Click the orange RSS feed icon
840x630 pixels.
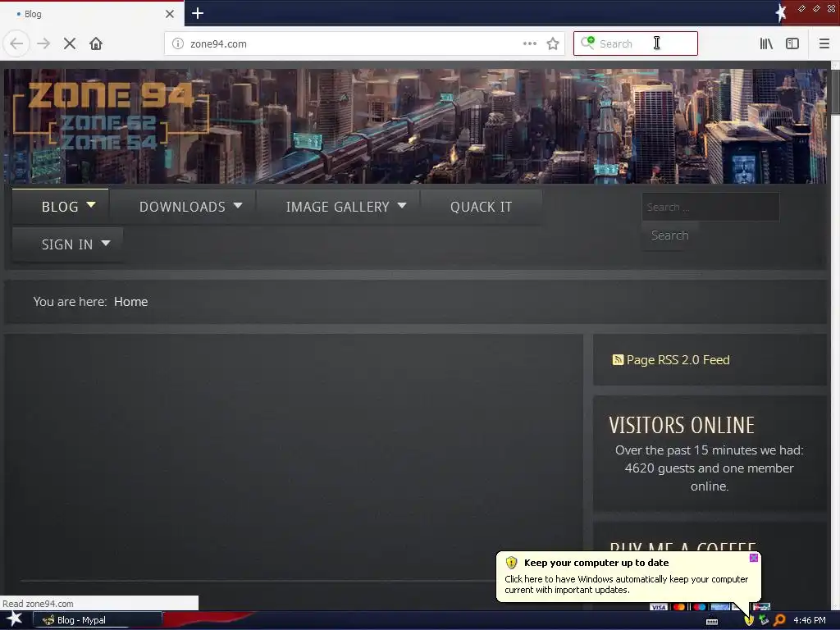pos(618,360)
